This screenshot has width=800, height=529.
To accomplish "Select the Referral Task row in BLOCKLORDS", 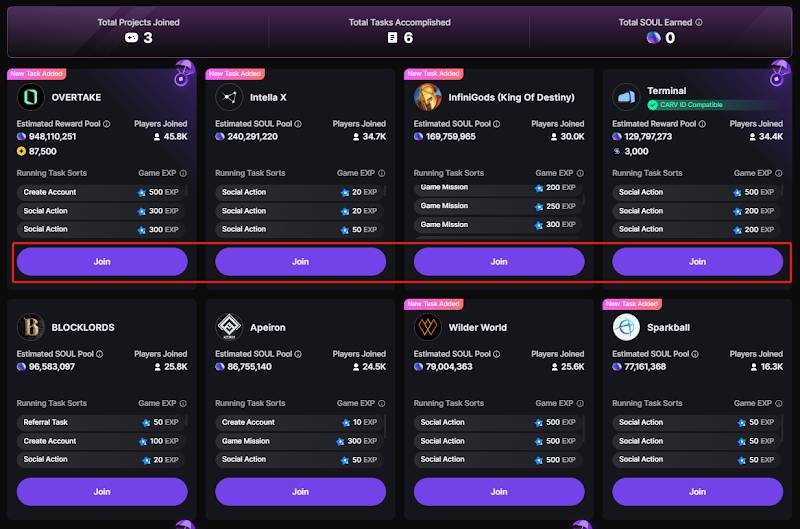I will (x=101, y=422).
